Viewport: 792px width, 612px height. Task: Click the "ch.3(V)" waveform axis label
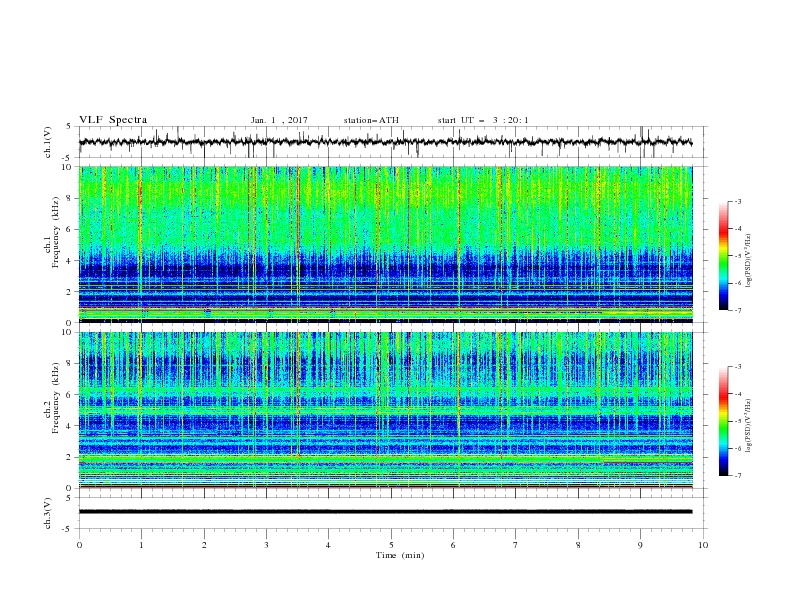pyautogui.click(x=48, y=513)
